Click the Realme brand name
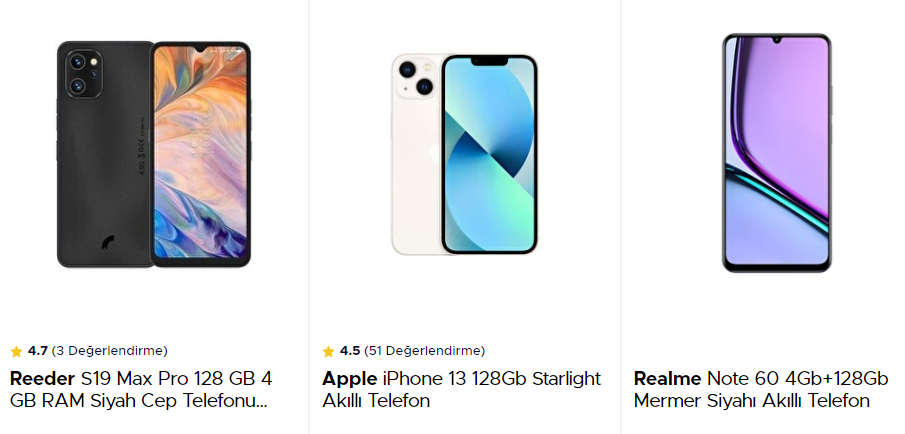Screen dimensions: 905x434 tap(667, 379)
